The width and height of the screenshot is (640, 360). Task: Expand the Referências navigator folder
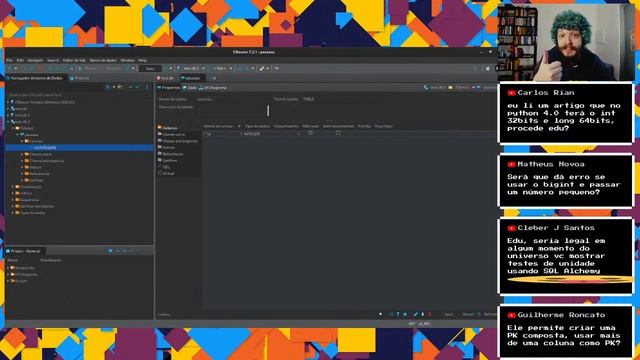(x=22, y=174)
